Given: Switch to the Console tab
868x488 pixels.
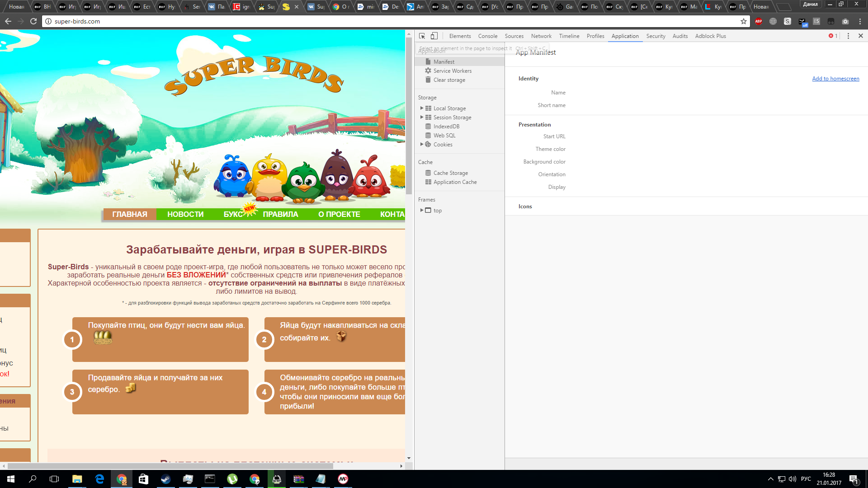Looking at the screenshot, I should tap(488, 36).
